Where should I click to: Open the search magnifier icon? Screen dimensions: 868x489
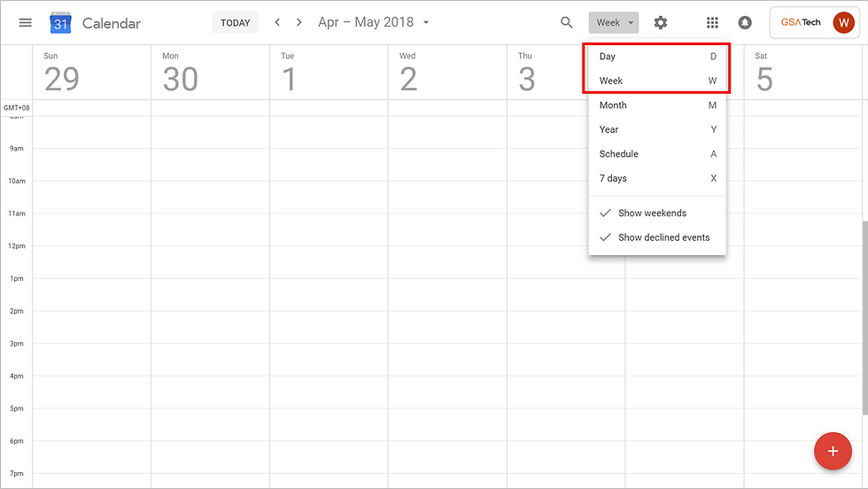click(566, 23)
